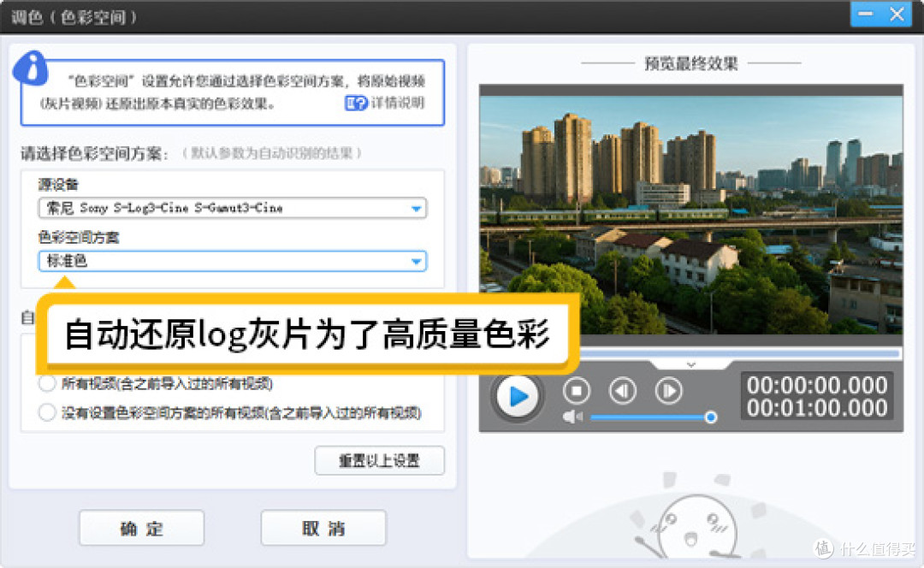
Task: Open 详情说明 help link
Action: (398, 104)
